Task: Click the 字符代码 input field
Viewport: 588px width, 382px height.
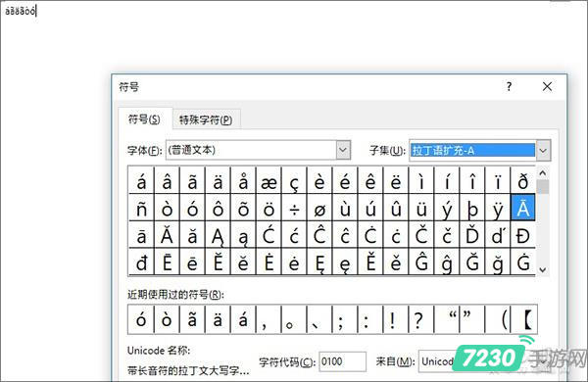Action: point(342,361)
